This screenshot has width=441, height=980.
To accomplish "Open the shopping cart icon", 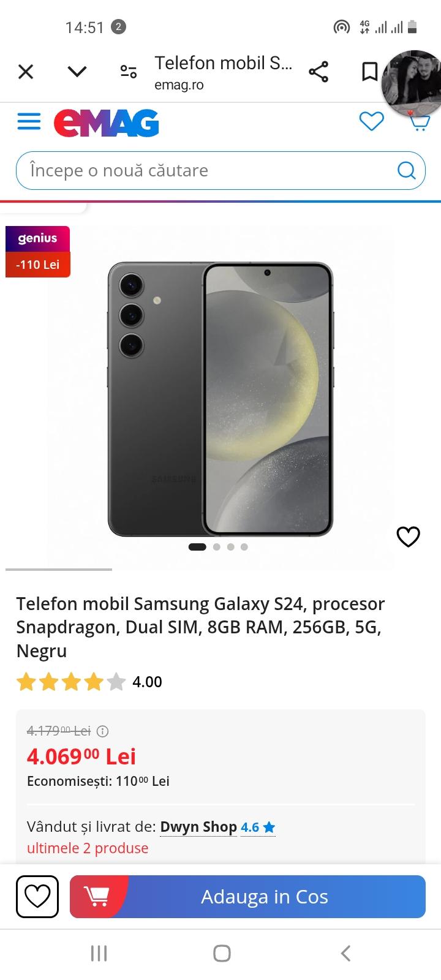I will (419, 123).
